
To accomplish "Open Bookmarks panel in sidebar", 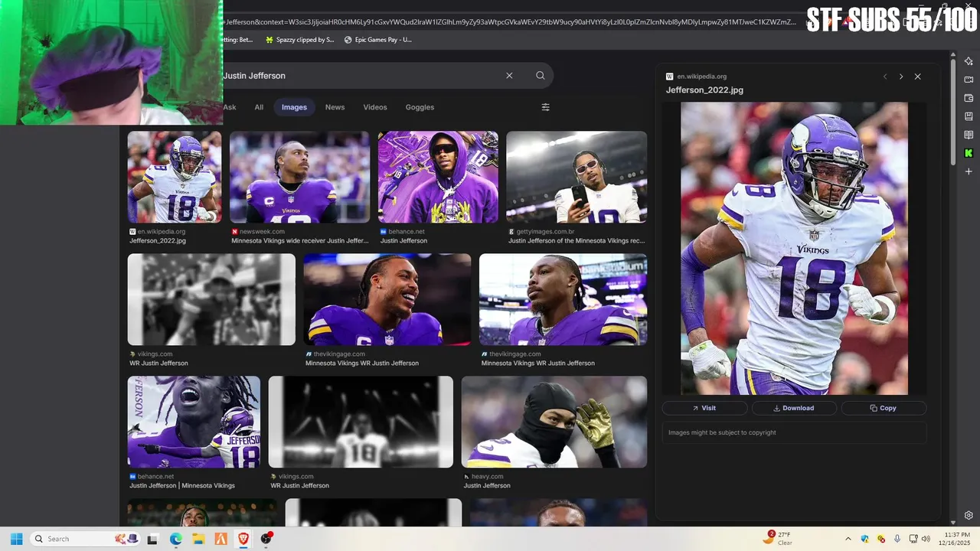I will pyautogui.click(x=969, y=116).
